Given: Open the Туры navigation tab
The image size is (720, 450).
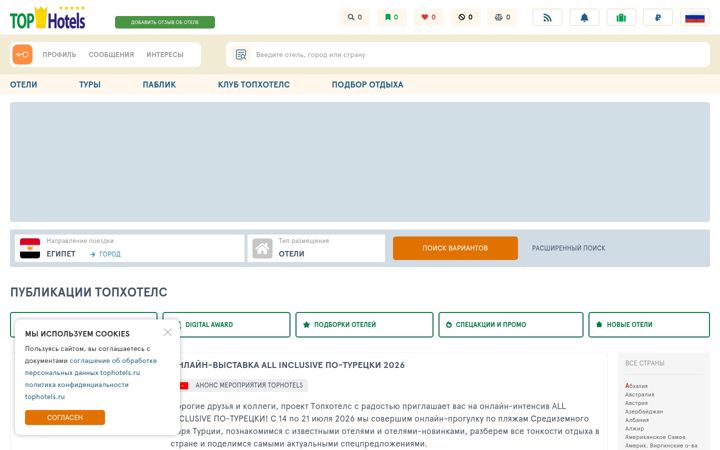Looking at the screenshot, I should tap(90, 84).
